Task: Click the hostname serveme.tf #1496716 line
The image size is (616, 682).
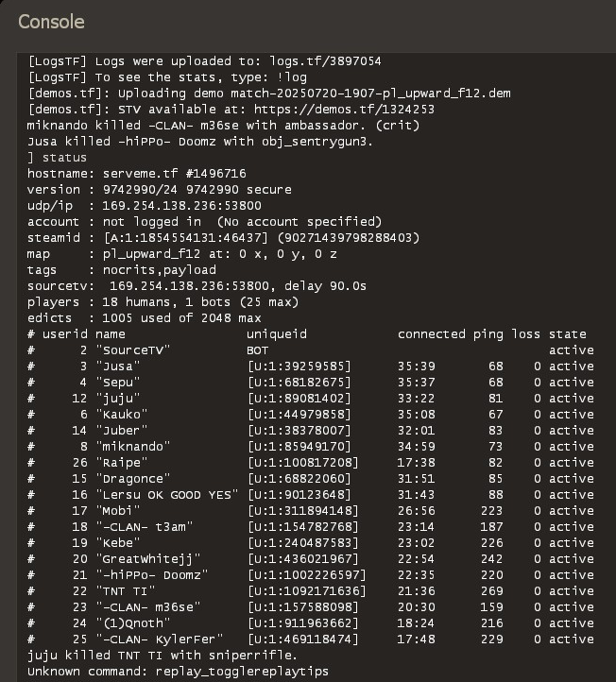Action: (137, 173)
